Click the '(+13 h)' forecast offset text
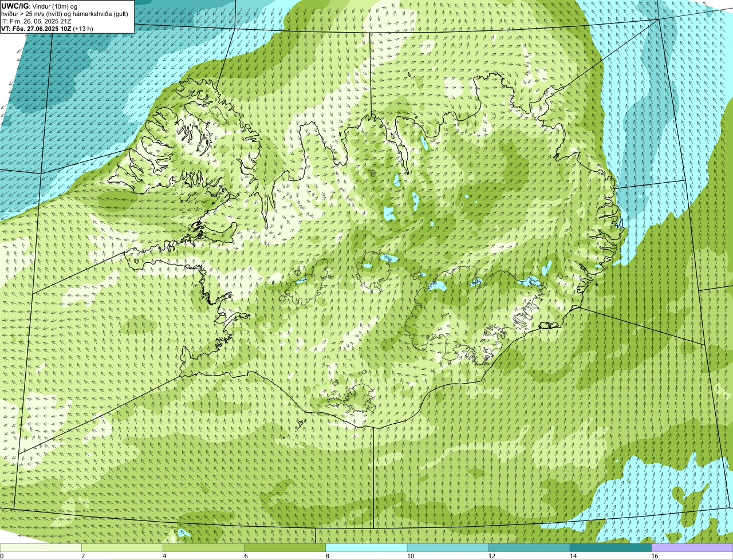733x560 pixels. pyautogui.click(x=83, y=29)
